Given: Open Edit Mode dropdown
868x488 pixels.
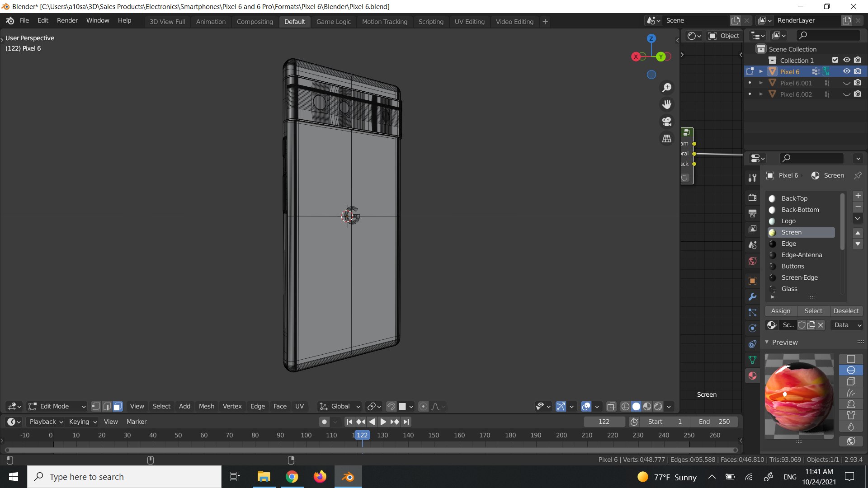Looking at the screenshot, I should [57, 406].
